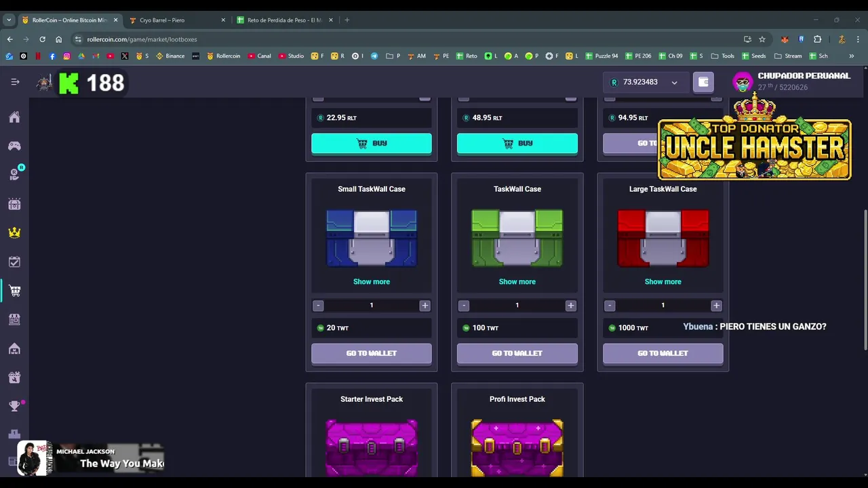Decrease TaskWall Case quantity with minus
Image resolution: width=868 pixels, height=488 pixels.
pyautogui.click(x=464, y=306)
